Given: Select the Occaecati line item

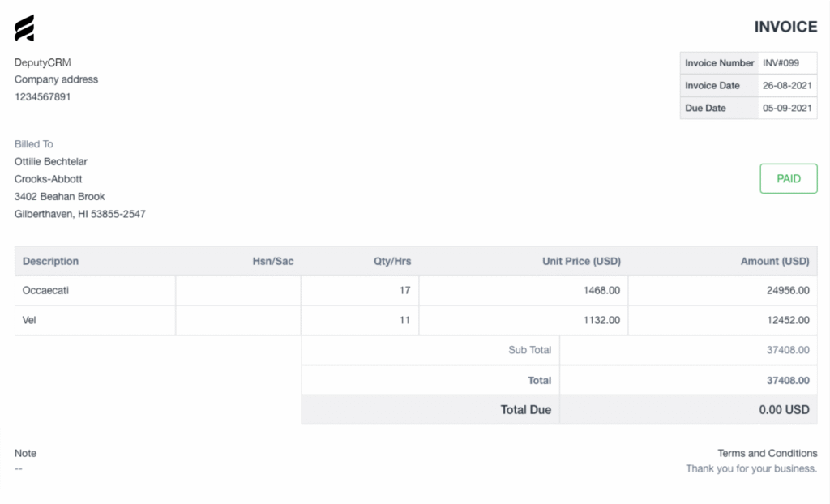Looking at the screenshot, I should (x=41, y=290).
